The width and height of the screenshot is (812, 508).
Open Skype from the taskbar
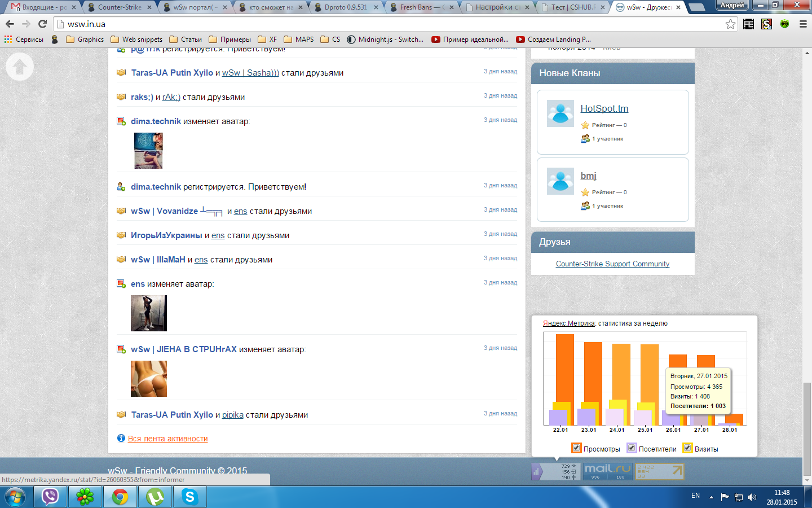[x=190, y=497]
